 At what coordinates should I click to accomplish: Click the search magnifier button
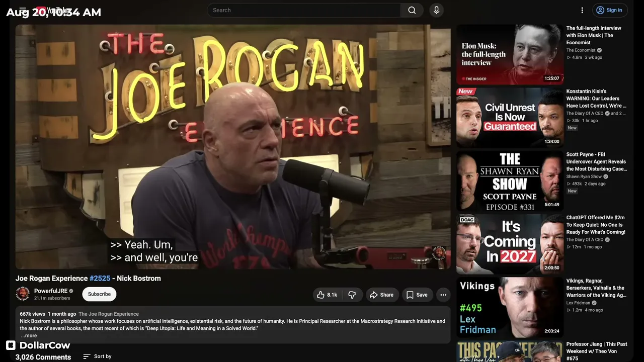pos(412,10)
